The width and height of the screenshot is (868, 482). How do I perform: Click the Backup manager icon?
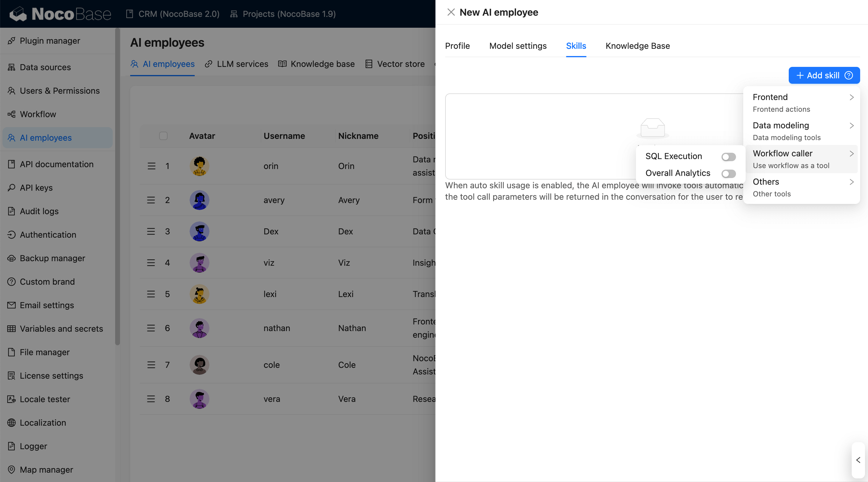[x=11, y=258]
